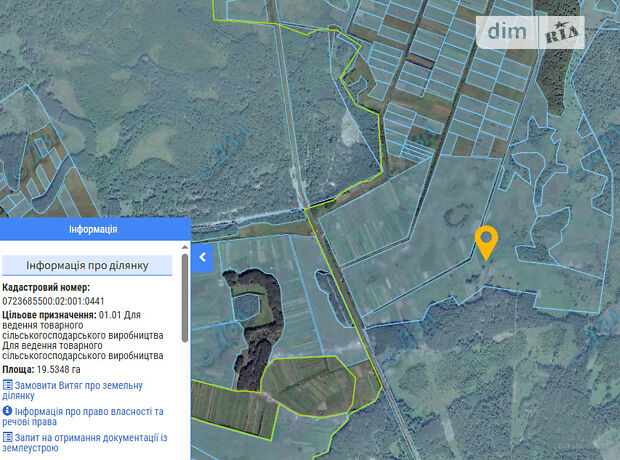The width and height of the screenshot is (620, 460).
Task: Click the information panel's vertical scrollbar
Action: point(184,300)
